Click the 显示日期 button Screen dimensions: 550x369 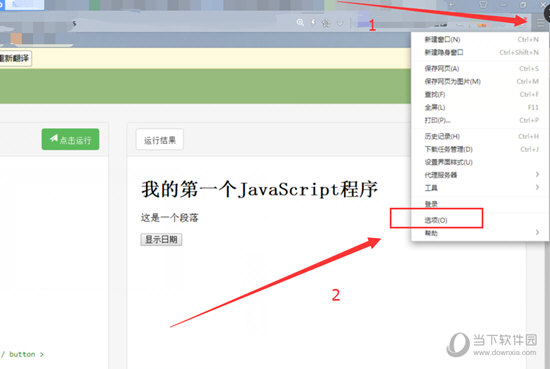161,240
